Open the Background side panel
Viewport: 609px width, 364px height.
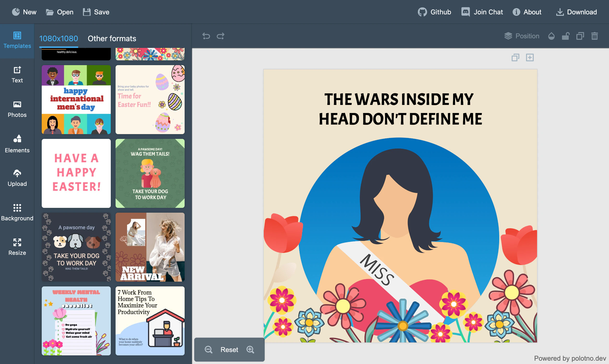(17, 212)
